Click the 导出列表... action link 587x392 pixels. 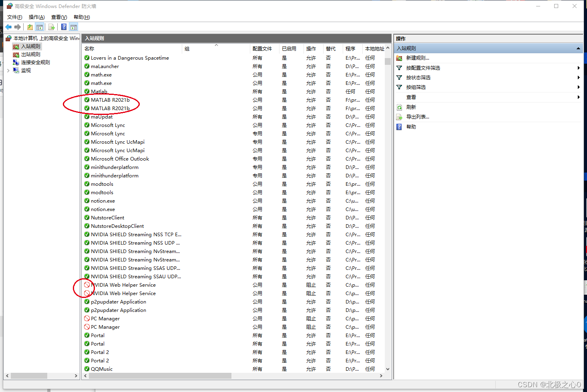(418, 117)
